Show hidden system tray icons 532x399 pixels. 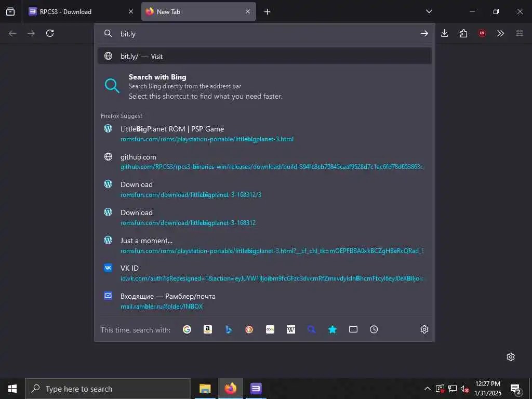click(428, 389)
